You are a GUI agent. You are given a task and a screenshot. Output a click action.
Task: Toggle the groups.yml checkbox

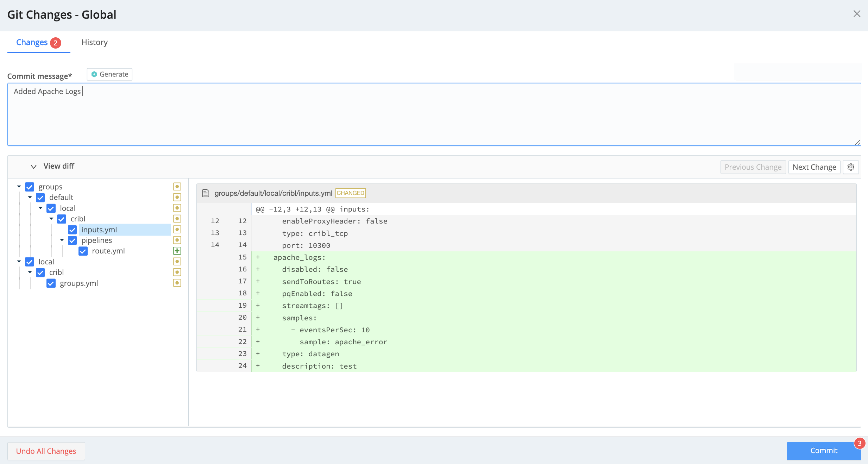[x=51, y=283]
